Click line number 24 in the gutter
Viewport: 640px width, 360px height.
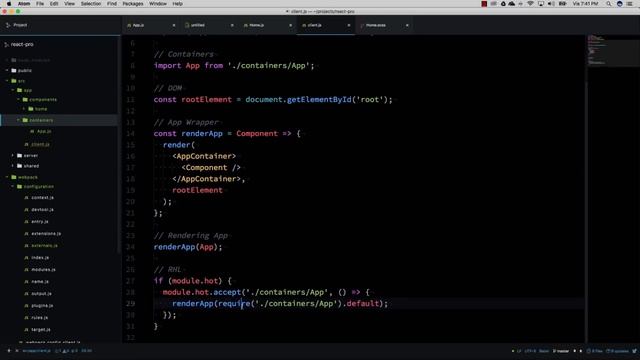[130, 247]
